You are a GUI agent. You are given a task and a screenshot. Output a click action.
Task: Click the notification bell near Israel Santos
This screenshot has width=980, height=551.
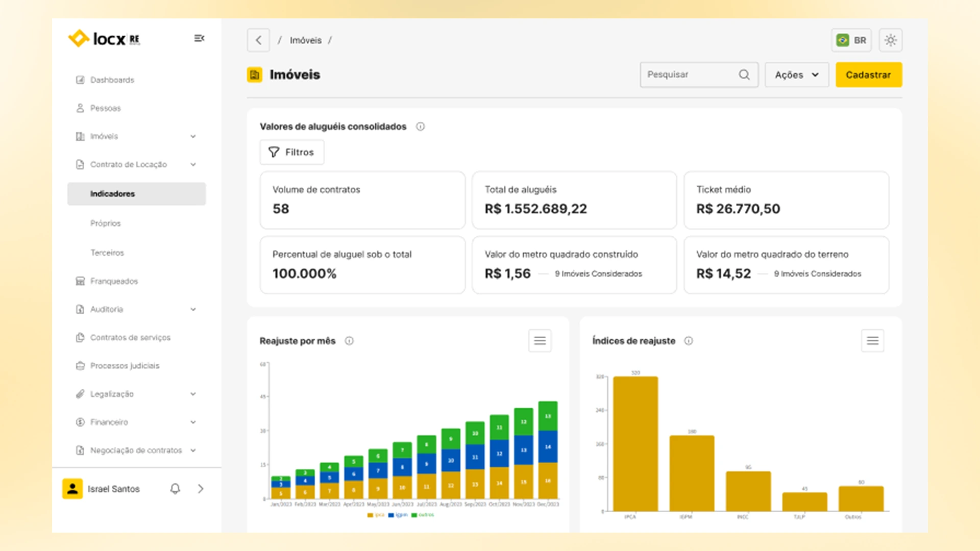point(175,488)
